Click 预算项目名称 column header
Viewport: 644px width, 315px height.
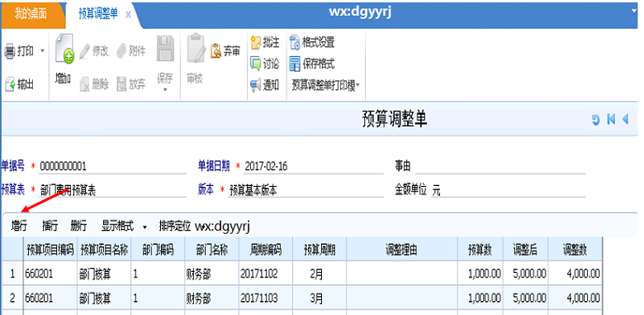pos(104,250)
